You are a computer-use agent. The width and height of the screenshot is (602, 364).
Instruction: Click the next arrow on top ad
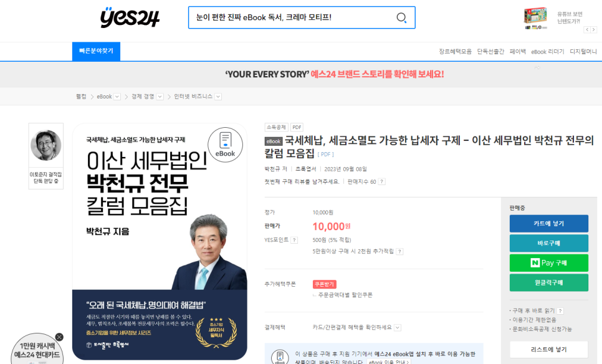593,29
